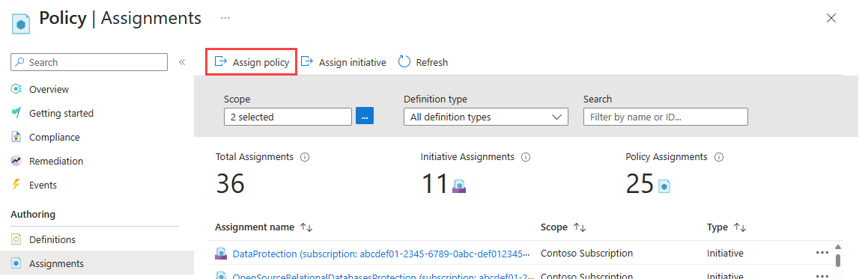
Task: Go to Compliance page
Action: [54, 137]
